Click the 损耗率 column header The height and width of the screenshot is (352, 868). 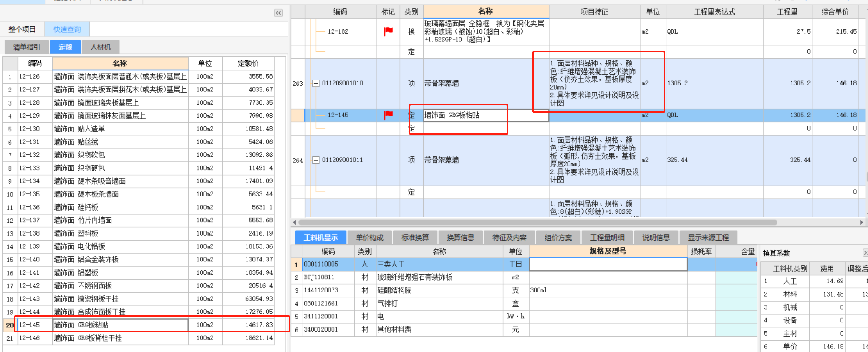click(x=701, y=251)
